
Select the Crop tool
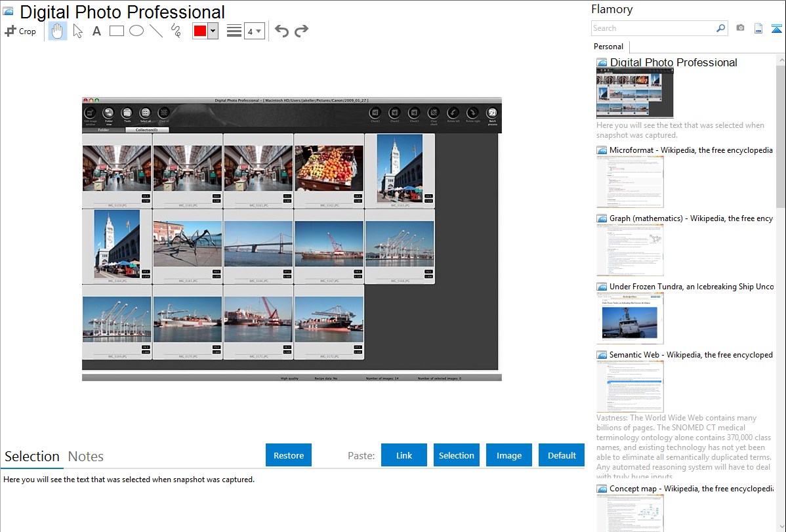pyautogui.click(x=20, y=31)
